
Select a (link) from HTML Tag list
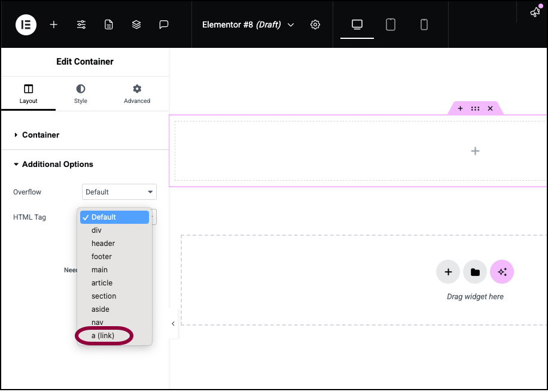click(103, 336)
